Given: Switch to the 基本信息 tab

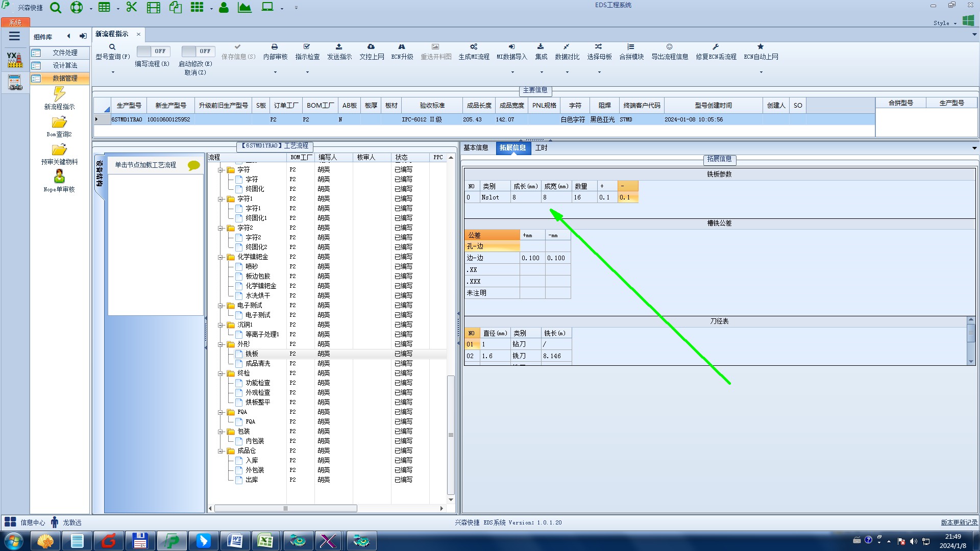Looking at the screenshot, I should coord(476,148).
